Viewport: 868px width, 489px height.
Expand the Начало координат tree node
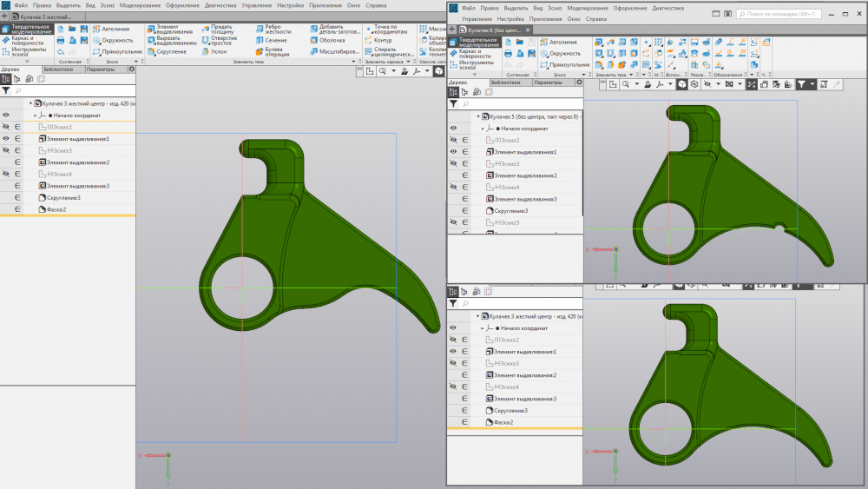tap(35, 115)
